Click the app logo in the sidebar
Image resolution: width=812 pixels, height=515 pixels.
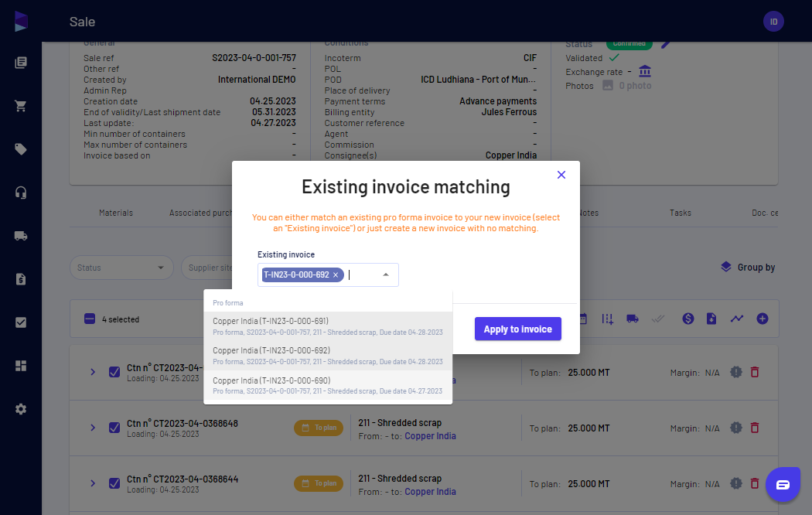tap(21, 21)
